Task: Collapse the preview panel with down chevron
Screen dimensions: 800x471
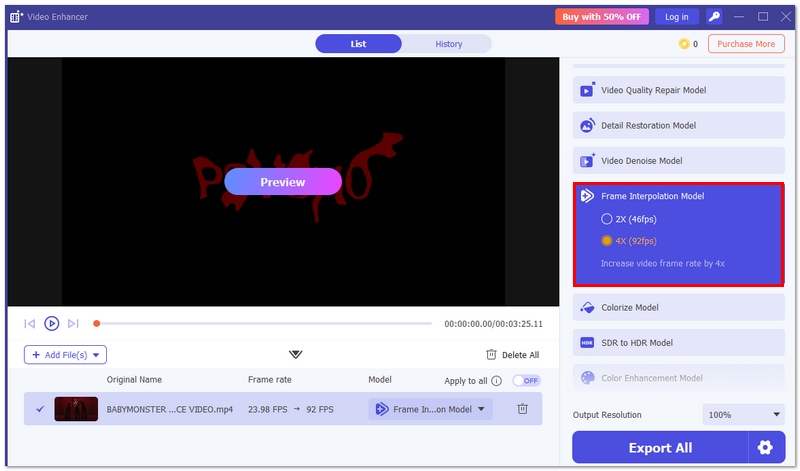Action: coord(295,354)
